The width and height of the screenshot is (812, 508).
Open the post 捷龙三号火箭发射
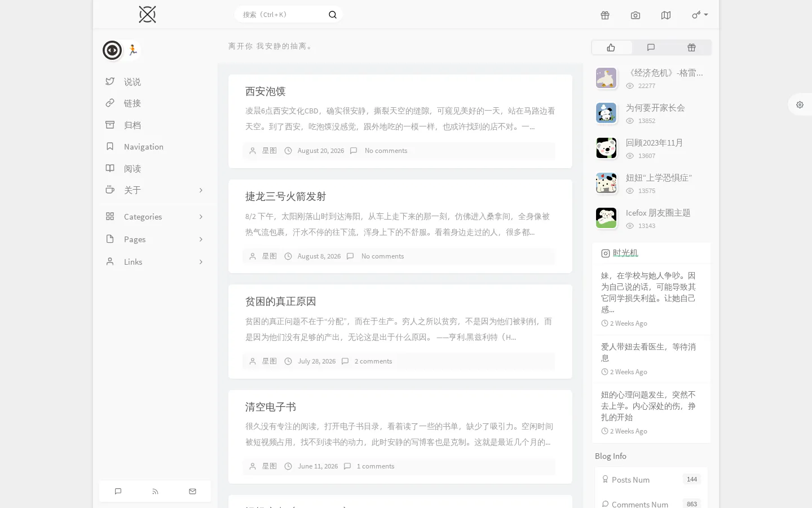[x=285, y=196]
